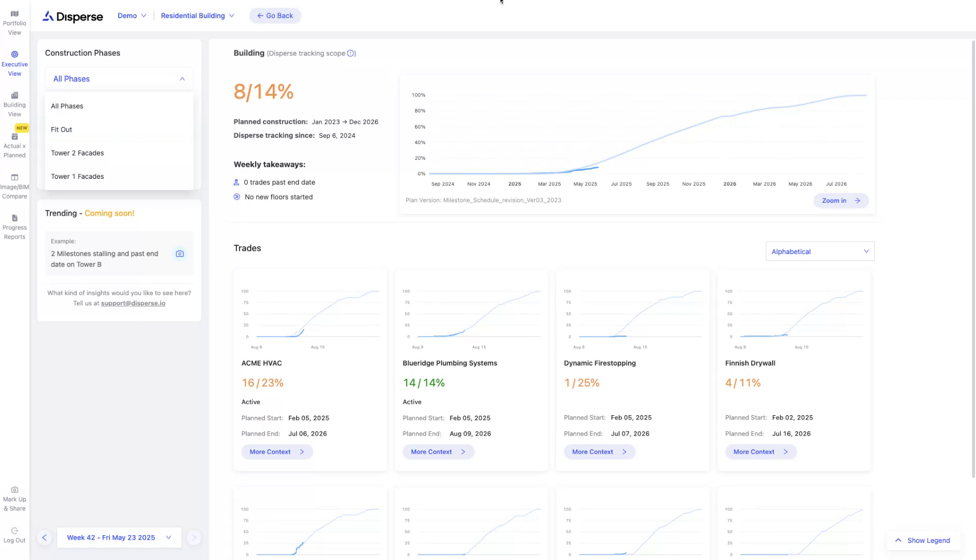
Task: Click the tracking scope info icon
Action: 351,53
